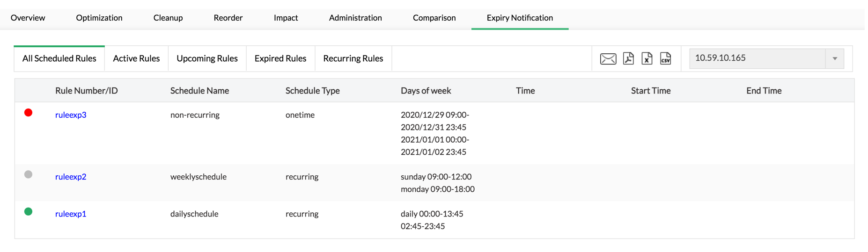
Task: Go to the Optimization menu tab
Action: [x=99, y=18]
